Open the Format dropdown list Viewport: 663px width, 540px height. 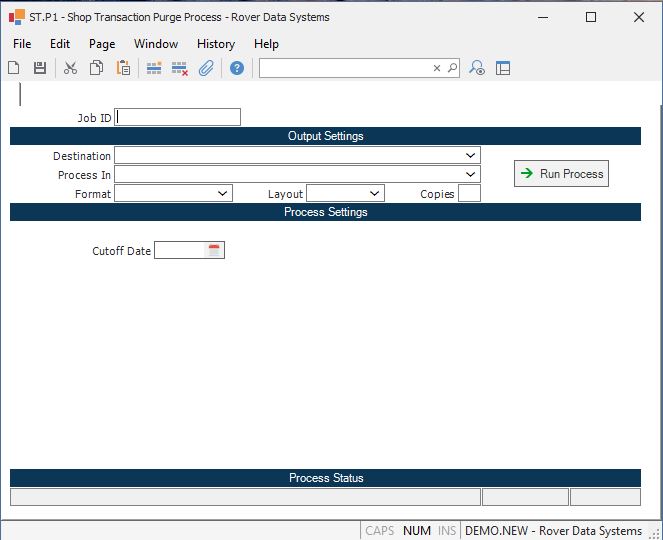click(222, 194)
